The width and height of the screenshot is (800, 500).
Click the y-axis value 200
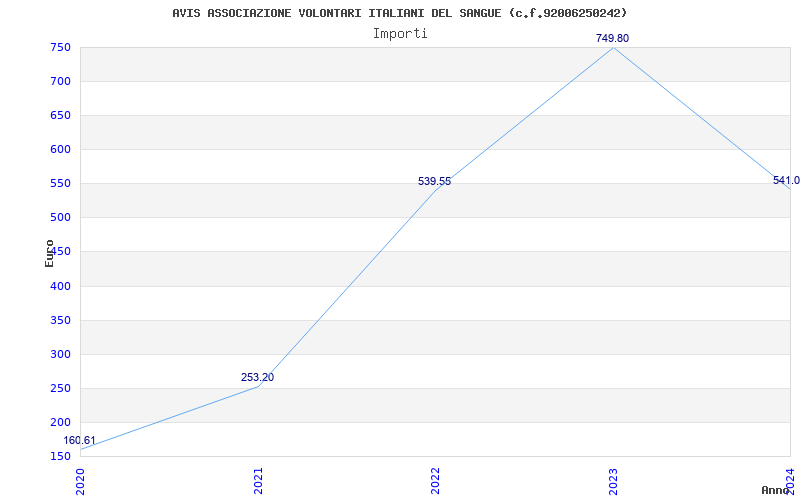point(60,422)
